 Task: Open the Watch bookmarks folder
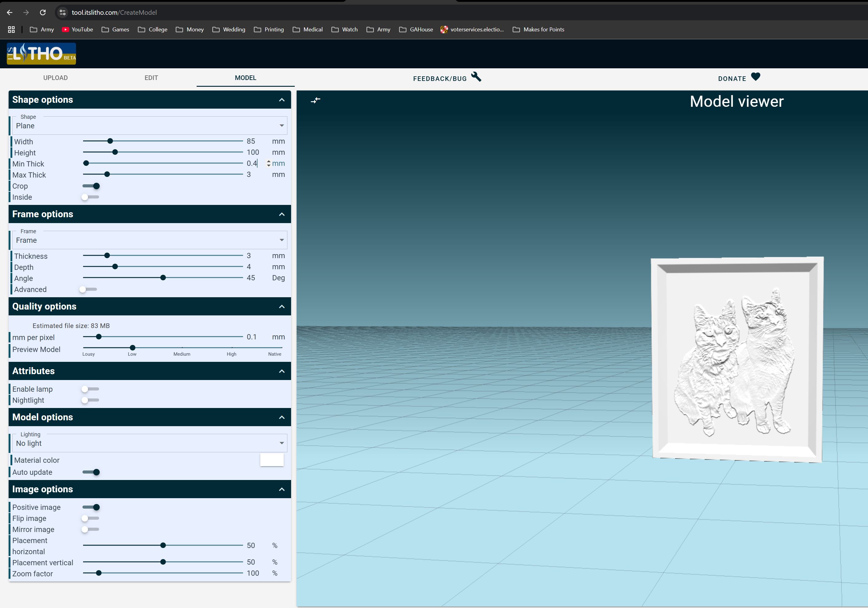(x=344, y=30)
